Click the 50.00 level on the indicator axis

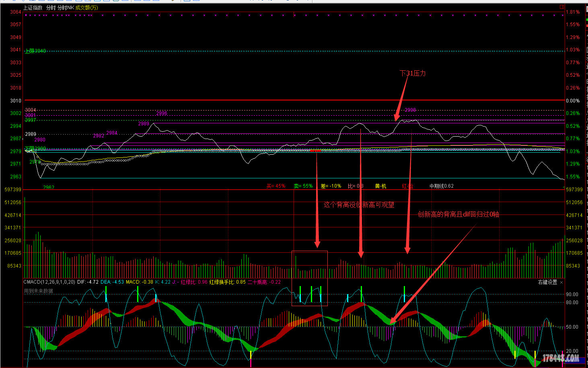tap(572, 327)
